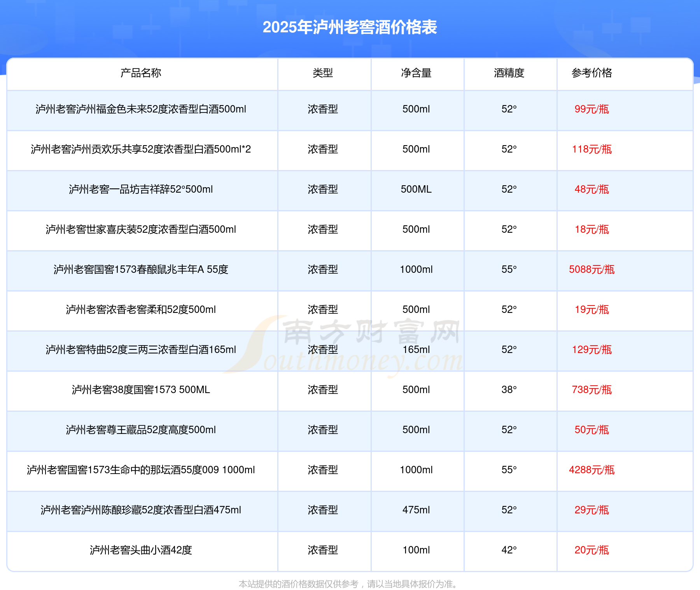This screenshot has width=700, height=590.
Task: Click the 42° alcohol cell
Action: [509, 550]
